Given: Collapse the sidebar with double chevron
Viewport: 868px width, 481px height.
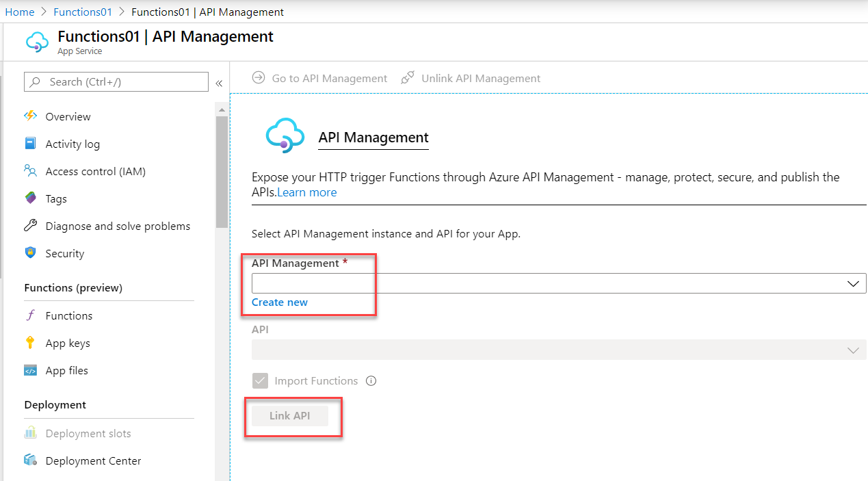Looking at the screenshot, I should 220,83.
